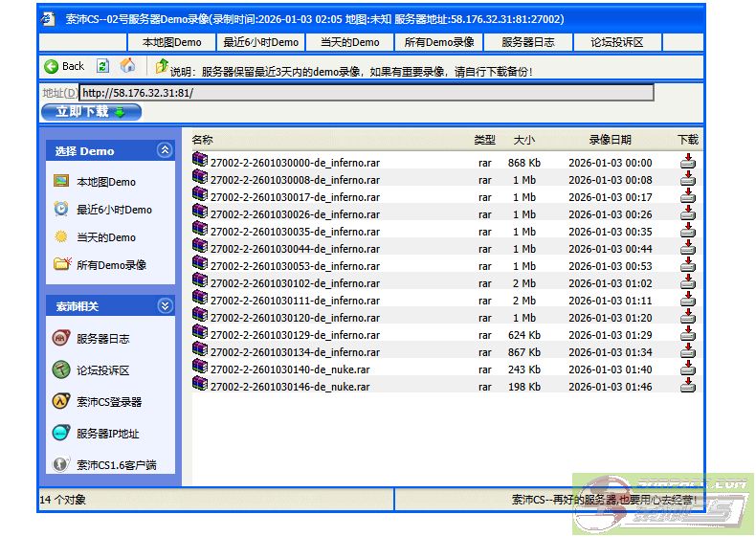The width and height of the screenshot is (756, 537).
Task: Click download icon for 2601030146-de_nuke.rar
Action: [x=687, y=387]
